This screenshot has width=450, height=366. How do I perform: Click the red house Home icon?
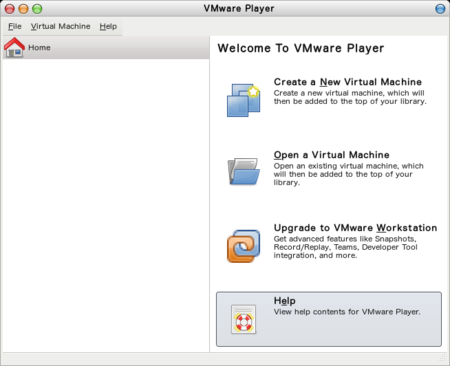pos(14,47)
